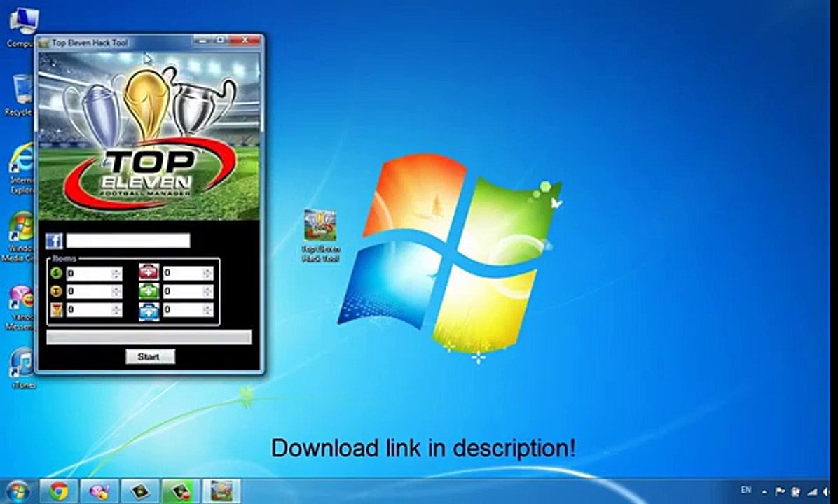Click the green cash dollar icon
The width and height of the screenshot is (838, 504).
coord(56,274)
